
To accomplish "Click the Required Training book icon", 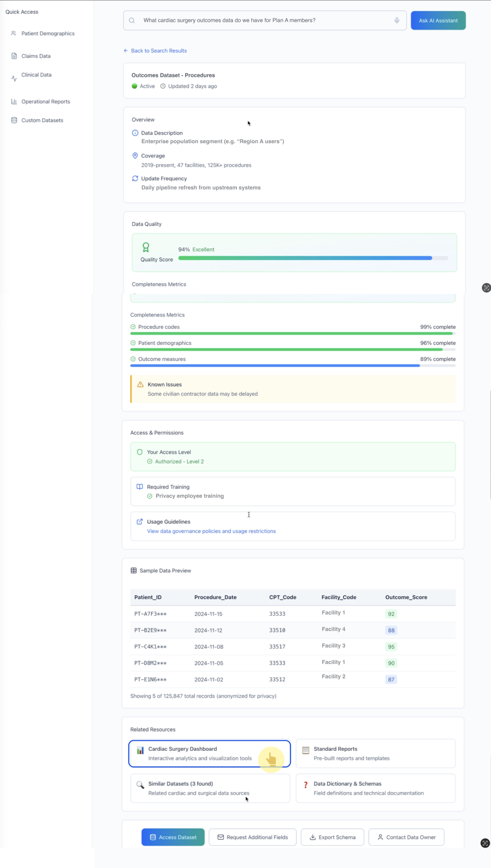I will click(140, 487).
